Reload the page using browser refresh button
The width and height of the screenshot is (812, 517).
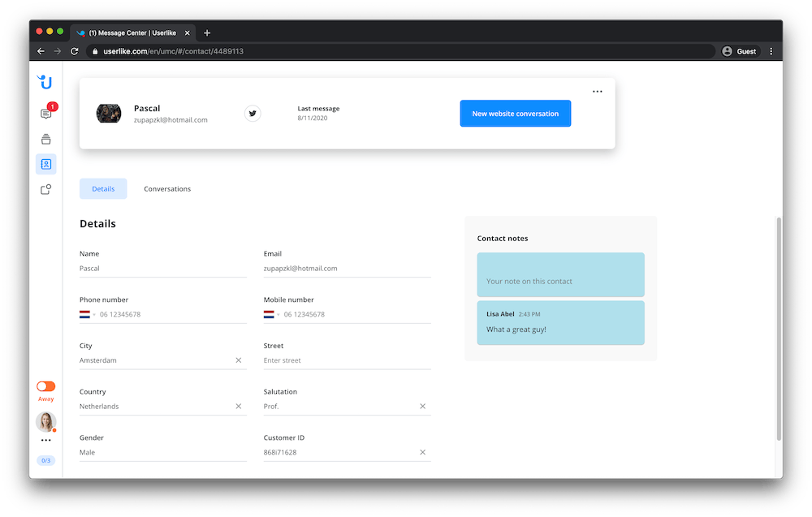(x=75, y=51)
